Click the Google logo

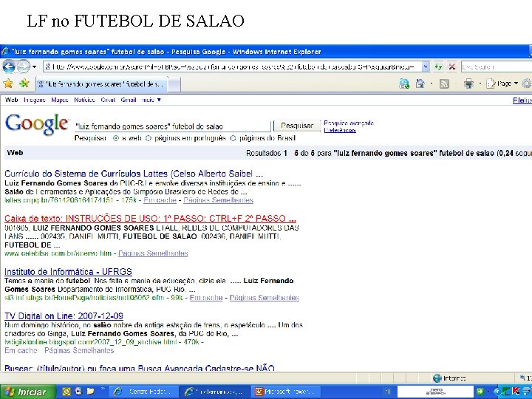point(37,124)
